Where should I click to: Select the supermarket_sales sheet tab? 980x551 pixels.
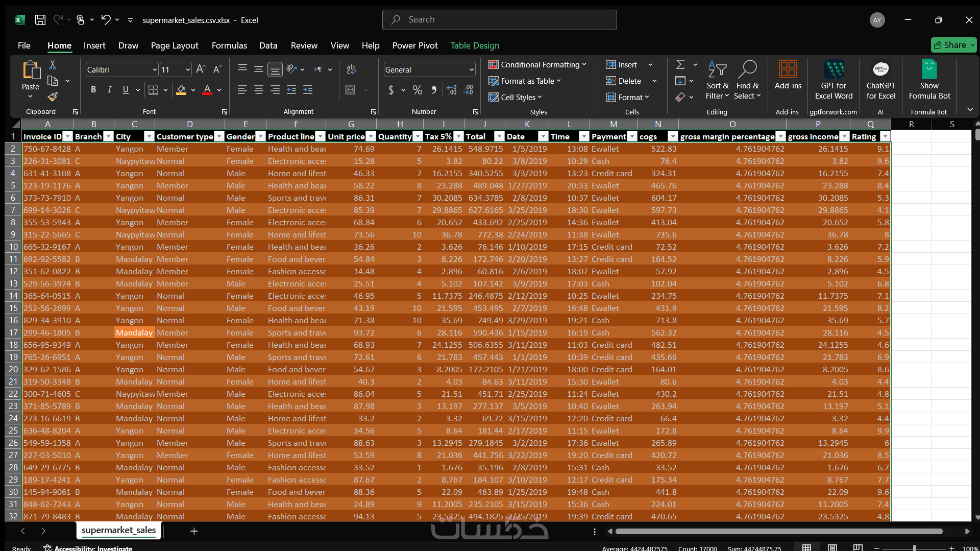click(x=118, y=530)
